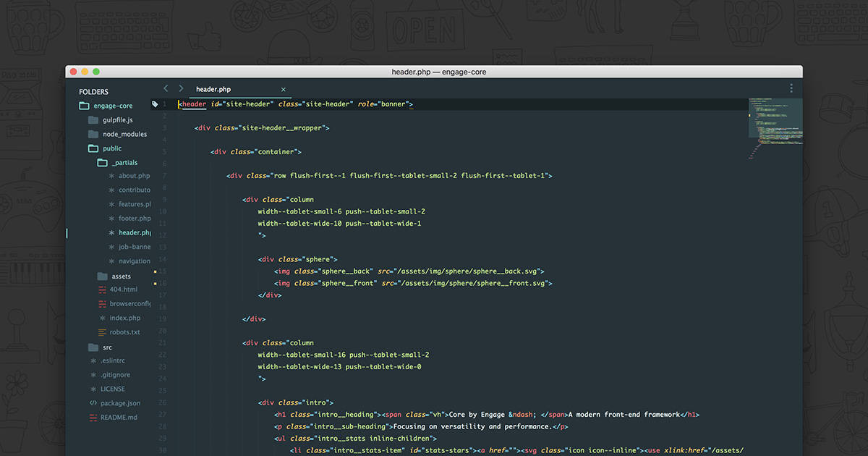Open footer.php from the sidebar
This screenshot has width=868, height=456.
click(135, 218)
